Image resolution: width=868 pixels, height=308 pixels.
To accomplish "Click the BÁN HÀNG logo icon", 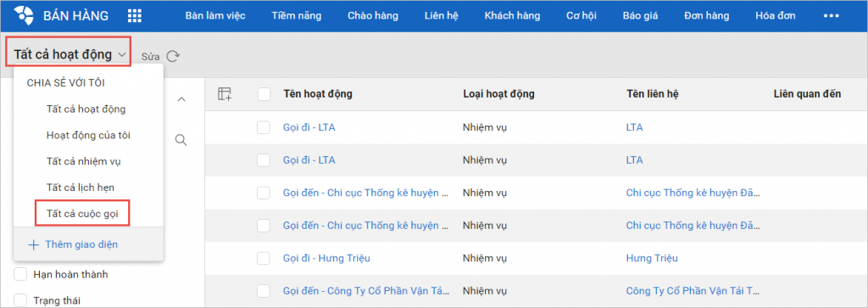I will pyautogui.click(x=25, y=15).
